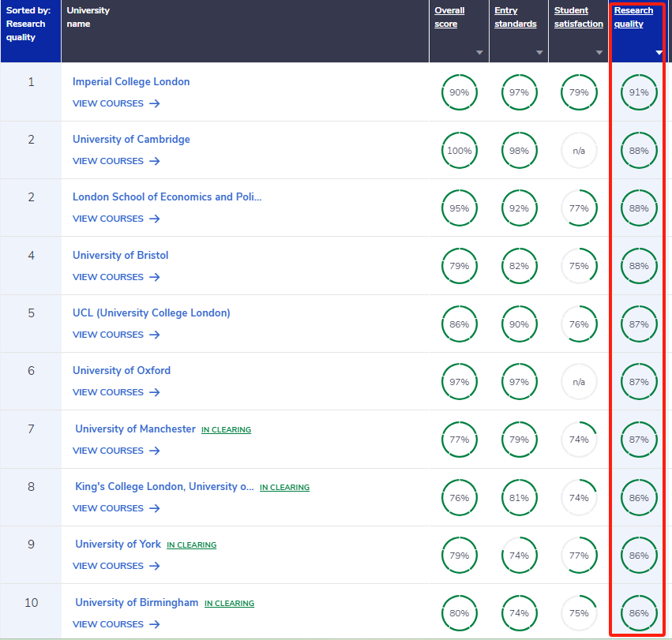Click the sort arrow under Student satisfaction
672x640 pixels.
click(x=599, y=53)
